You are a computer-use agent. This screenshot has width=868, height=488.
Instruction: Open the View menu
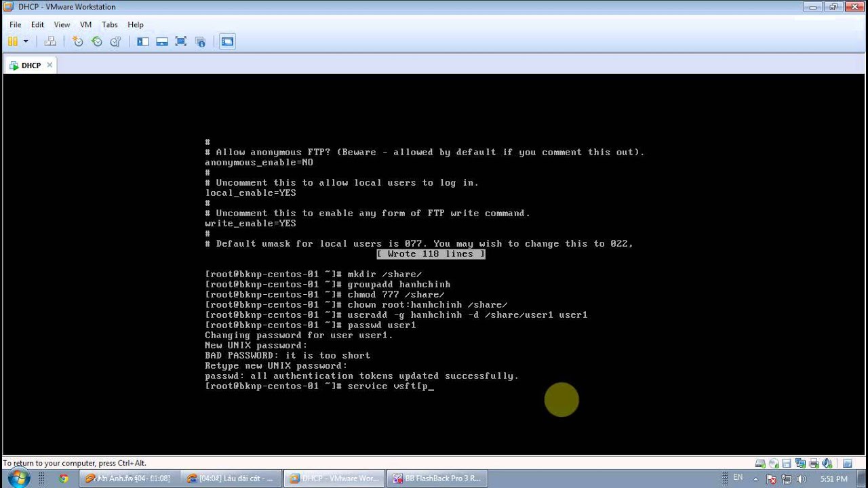62,24
